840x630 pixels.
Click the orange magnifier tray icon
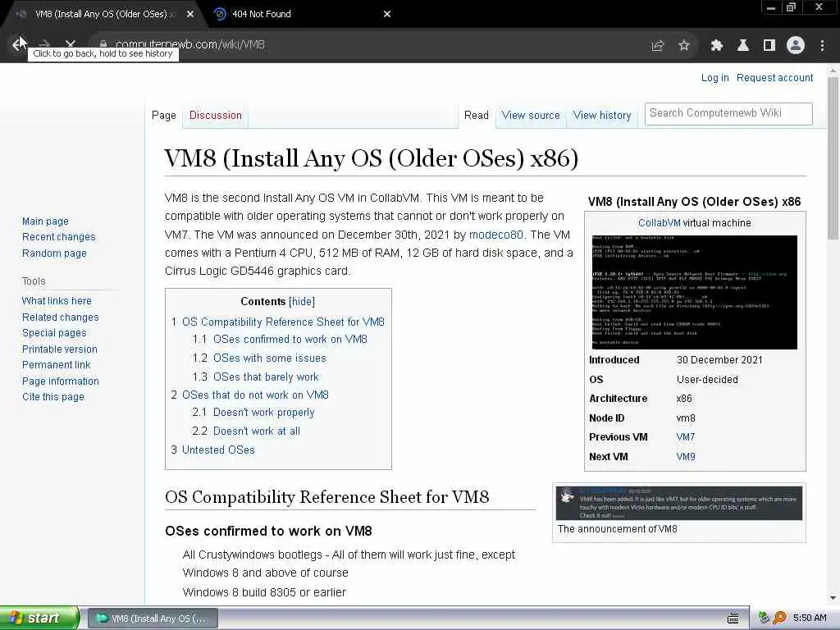pos(779,618)
